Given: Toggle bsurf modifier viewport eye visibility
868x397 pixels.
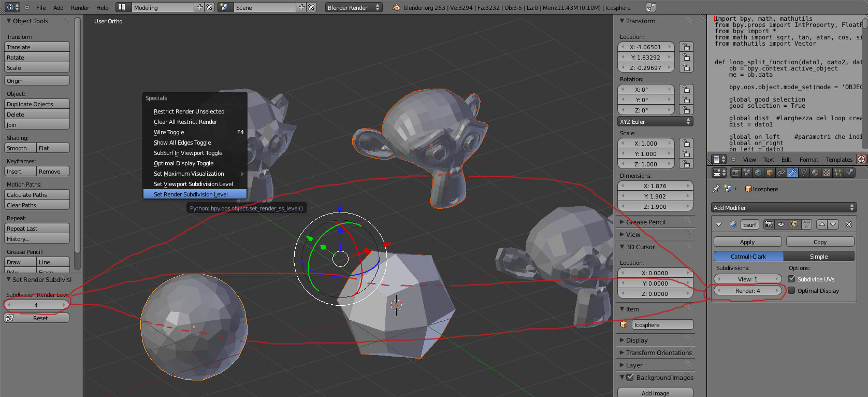Looking at the screenshot, I should 781,224.
